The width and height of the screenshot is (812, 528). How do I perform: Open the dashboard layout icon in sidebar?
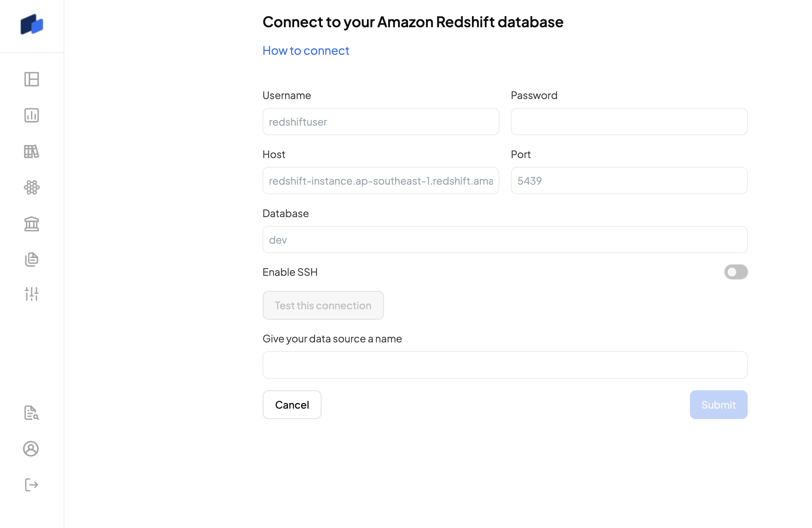(32, 79)
